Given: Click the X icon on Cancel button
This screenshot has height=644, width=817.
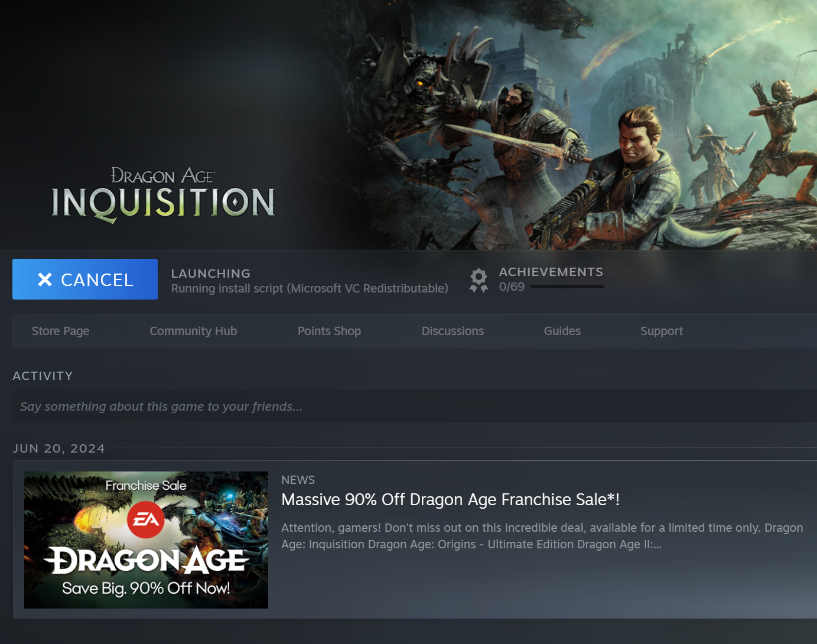Looking at the screenshot, I should (x=45, y=279).
